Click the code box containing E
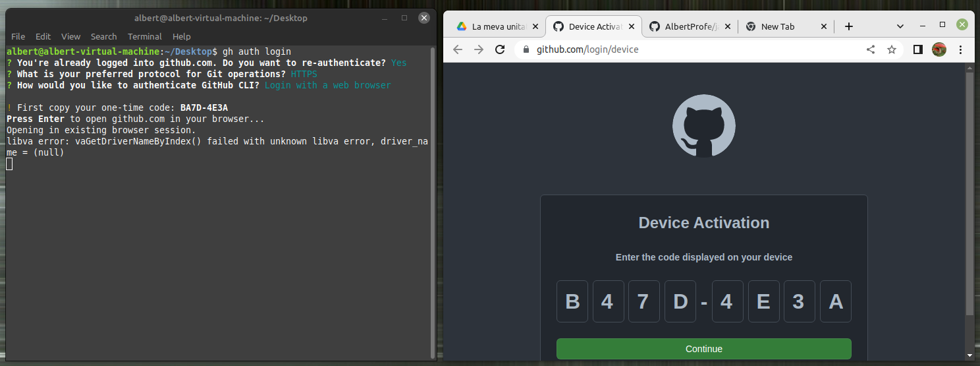 764,301
